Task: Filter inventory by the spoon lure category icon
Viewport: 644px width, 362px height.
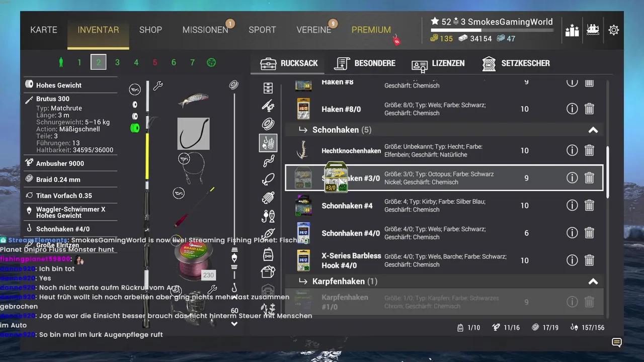Action: coord(268,179)
